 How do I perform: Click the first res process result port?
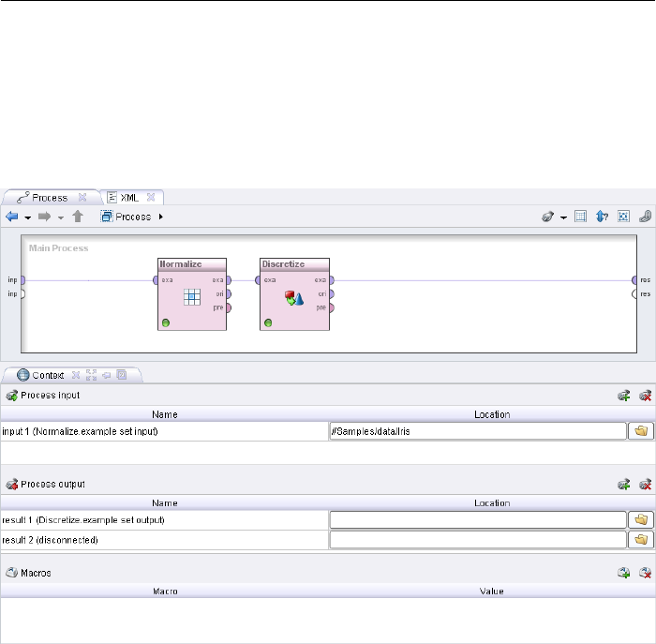634,280
